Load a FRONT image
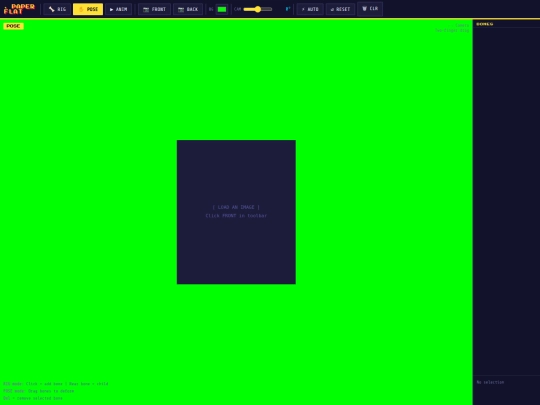The image size is (540, 405). (x=154, y=9)
